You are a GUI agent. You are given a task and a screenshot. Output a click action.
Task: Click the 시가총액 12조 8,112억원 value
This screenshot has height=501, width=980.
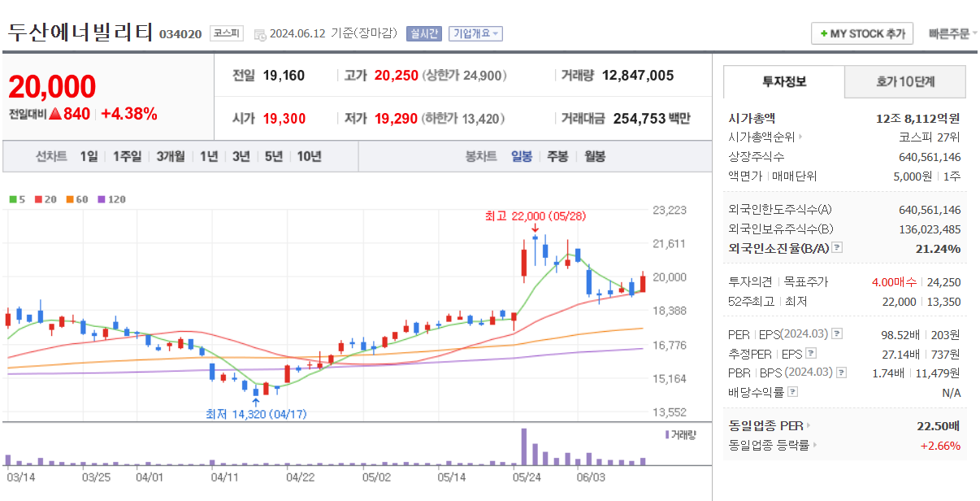click(x=918, y=118)
